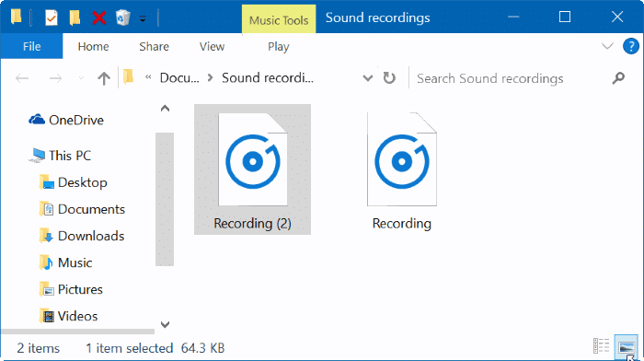Click the navigation pane vertical scrollbar thumb
This screenshot has height=361, width=644.
click(x=165, y=200)
